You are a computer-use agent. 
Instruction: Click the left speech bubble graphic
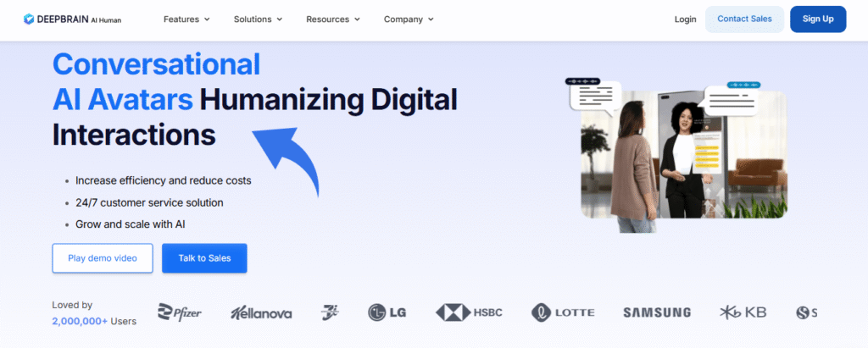pos(596,97)
